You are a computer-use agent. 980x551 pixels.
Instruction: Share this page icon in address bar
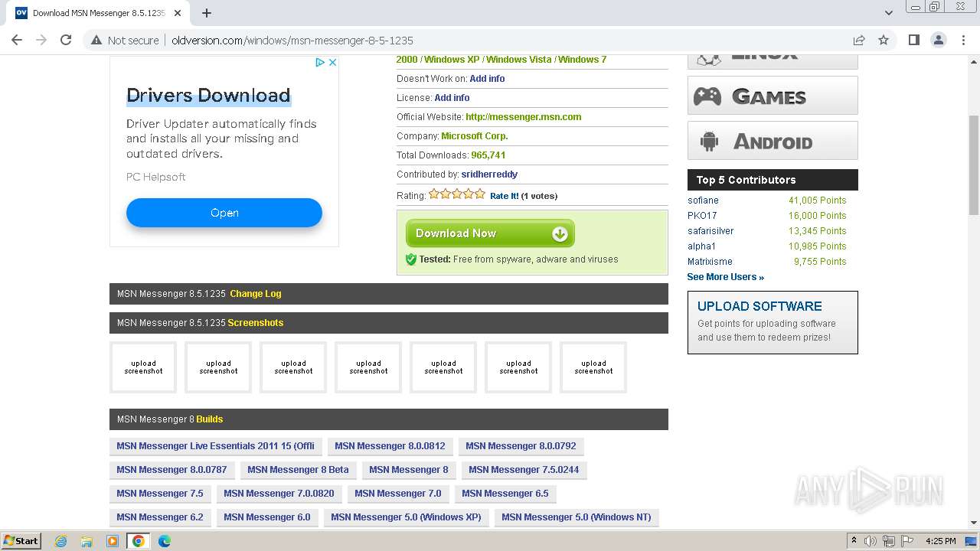point(859,40)
